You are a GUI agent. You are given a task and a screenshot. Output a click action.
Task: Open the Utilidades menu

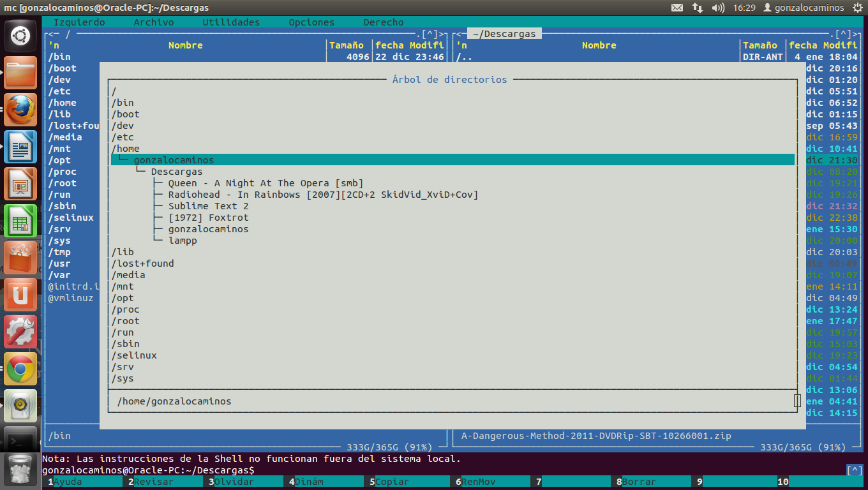231,22
